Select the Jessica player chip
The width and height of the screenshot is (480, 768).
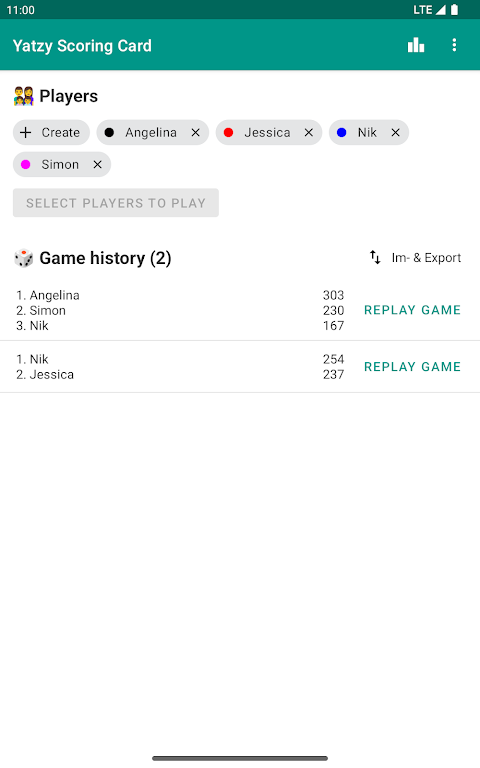tap(268, 133)
